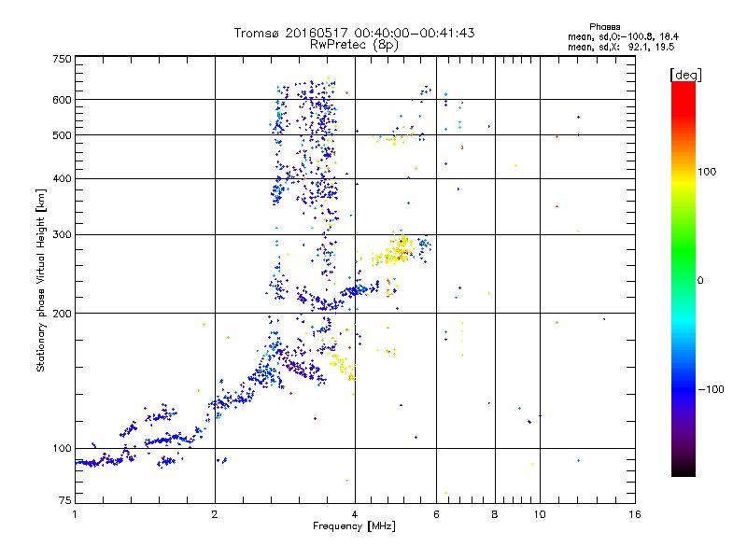Screen dimensions: 747x560
Task: Pick the blue band near colorbar -100
Action: click(684, 388)
